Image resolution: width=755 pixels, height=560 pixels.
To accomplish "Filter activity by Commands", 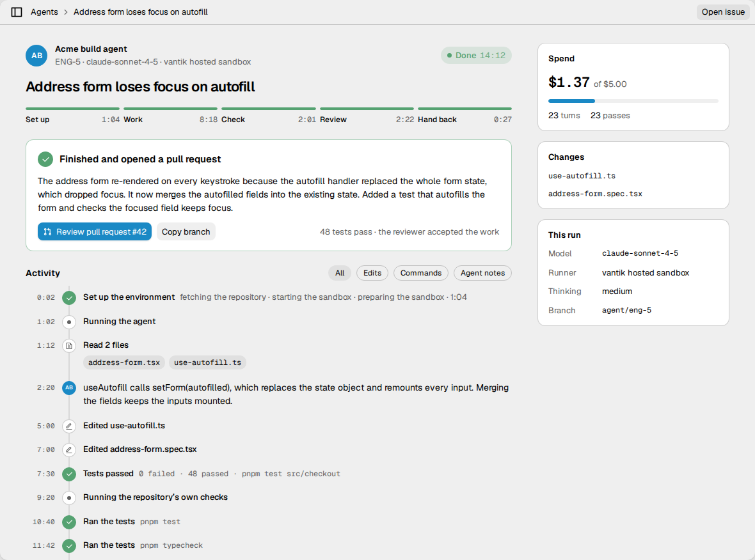I will click(x=421, y=273).
